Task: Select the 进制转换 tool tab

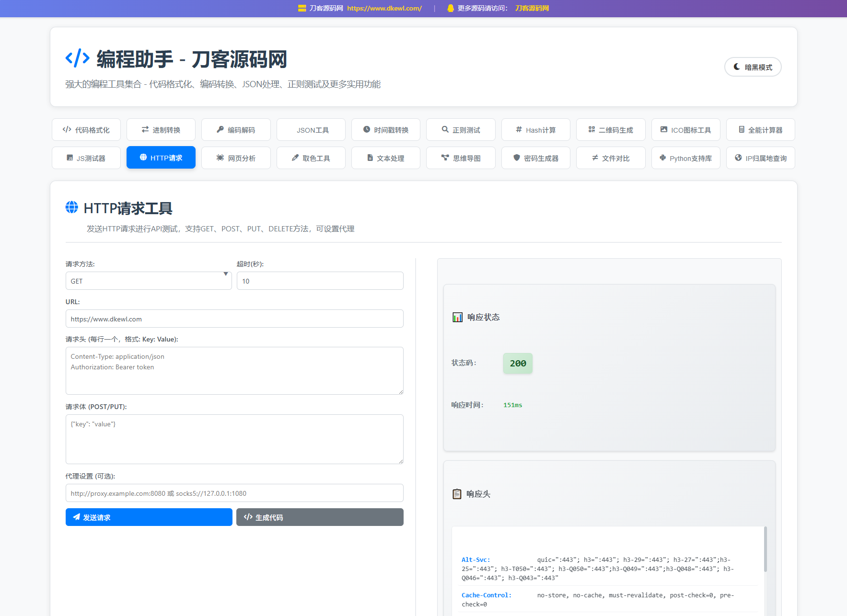Action: point(161,129)
